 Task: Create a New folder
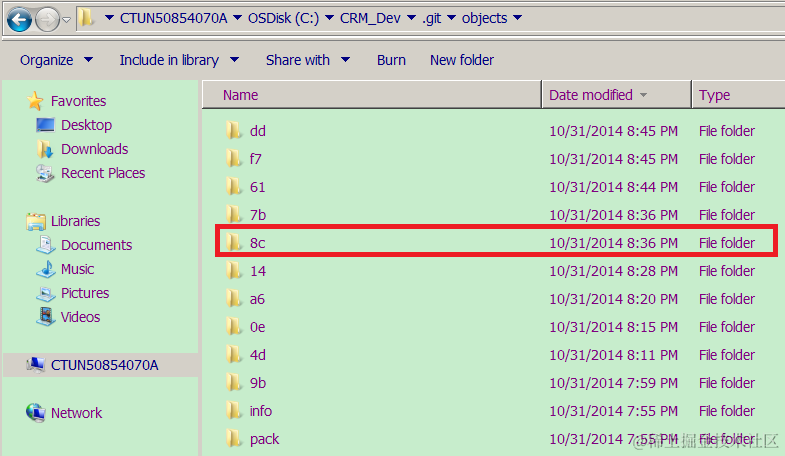point(462,60)
